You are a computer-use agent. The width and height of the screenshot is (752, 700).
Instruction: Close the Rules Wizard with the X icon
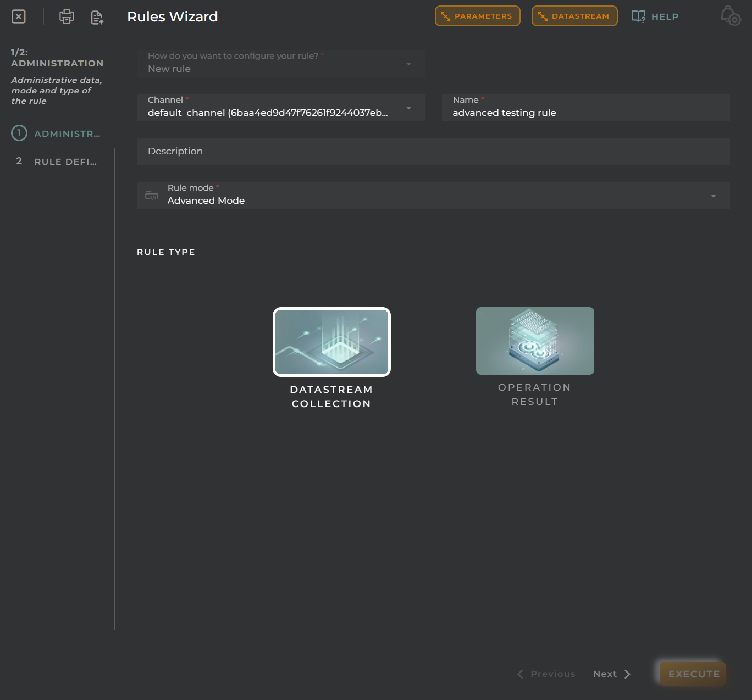coord(19,16)
